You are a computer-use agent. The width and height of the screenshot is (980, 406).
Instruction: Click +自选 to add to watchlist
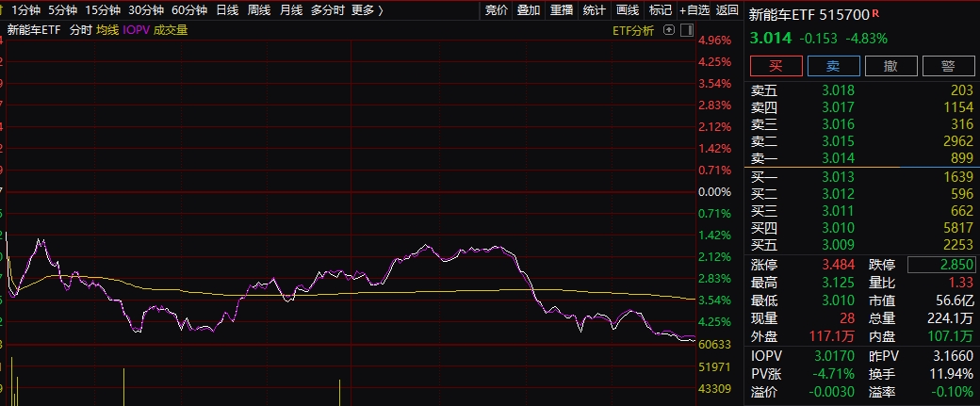[694, 10]
